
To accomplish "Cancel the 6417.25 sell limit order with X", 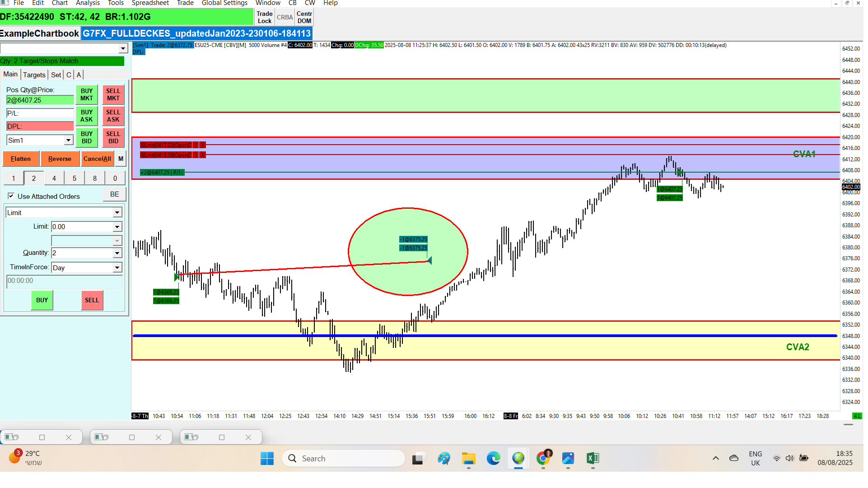I will click(x=203, y=145).
